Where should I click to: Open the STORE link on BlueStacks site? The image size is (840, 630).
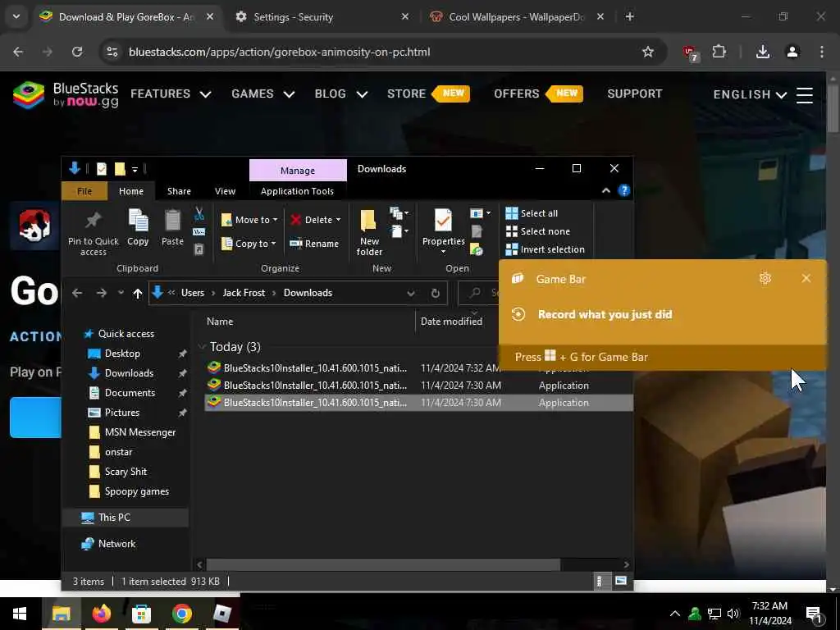407,94
